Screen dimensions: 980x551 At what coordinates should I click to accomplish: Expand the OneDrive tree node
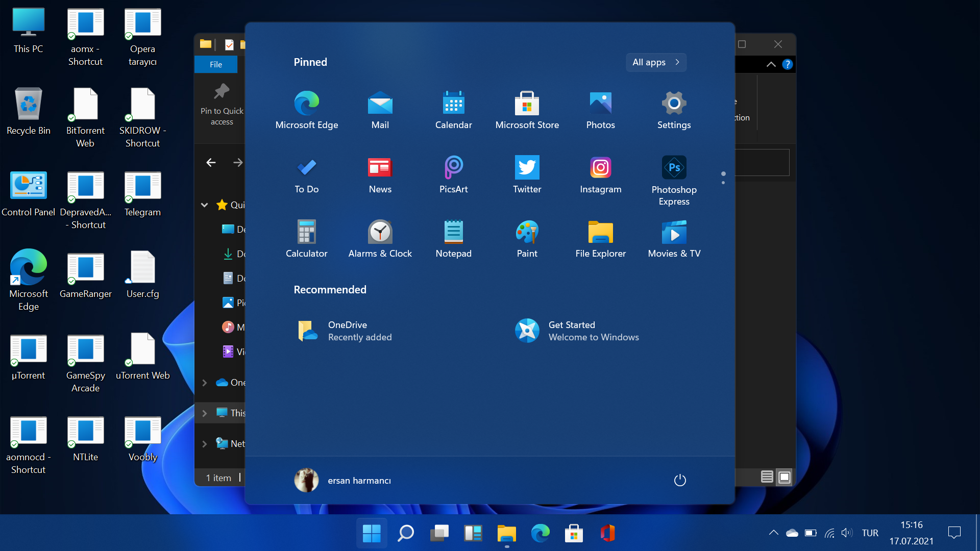point(205,383)
